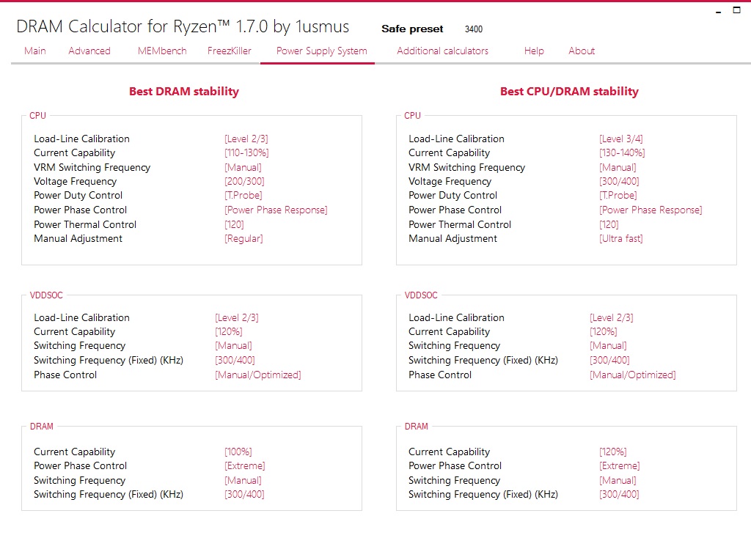The width and height of the screenshot is (751, 560).
Task: Click left CPU VRM Switching Frequency label
Action: (92, 168)
